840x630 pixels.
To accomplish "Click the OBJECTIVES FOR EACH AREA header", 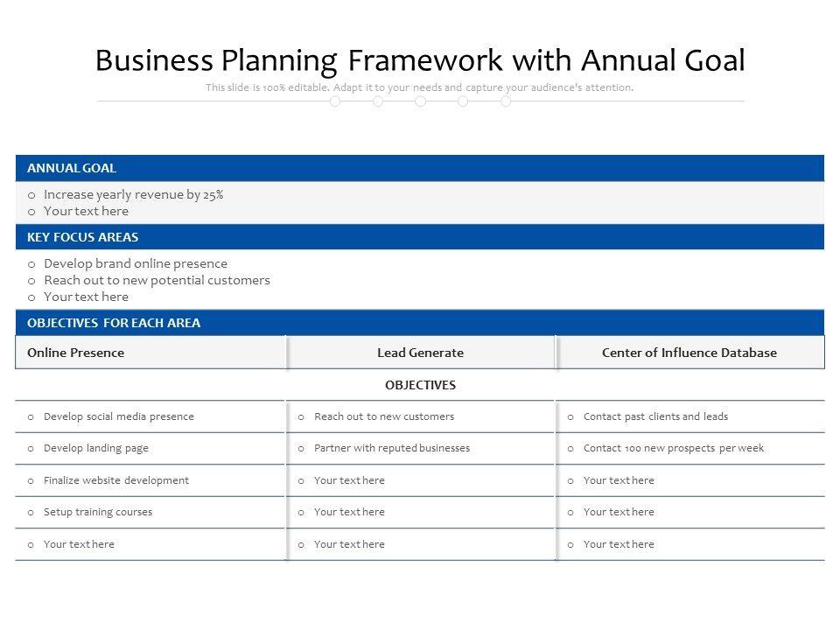I will click(x=420, y=323).
